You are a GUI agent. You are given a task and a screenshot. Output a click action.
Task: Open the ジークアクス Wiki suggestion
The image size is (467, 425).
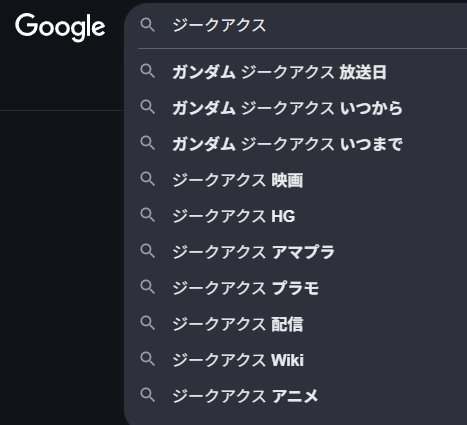(x=296, y=360)
